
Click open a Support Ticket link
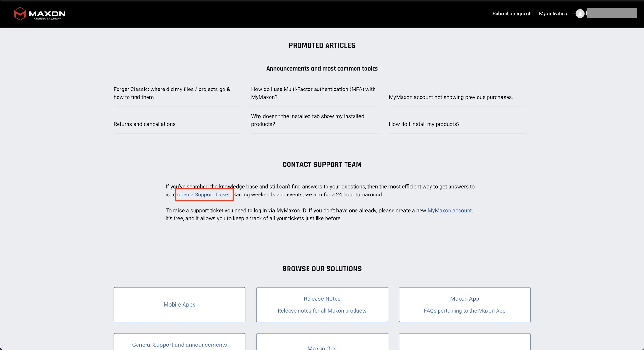[204, 194]
